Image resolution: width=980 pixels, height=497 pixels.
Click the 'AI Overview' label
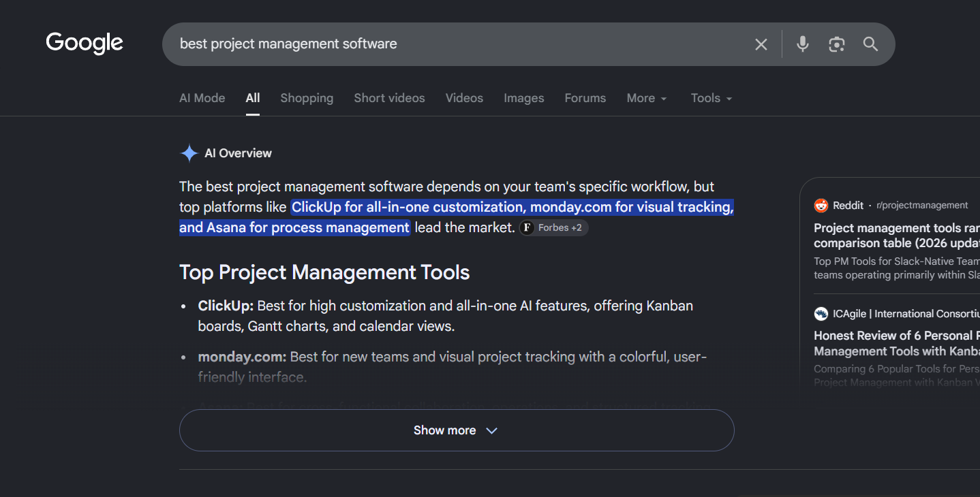point(238,153)
